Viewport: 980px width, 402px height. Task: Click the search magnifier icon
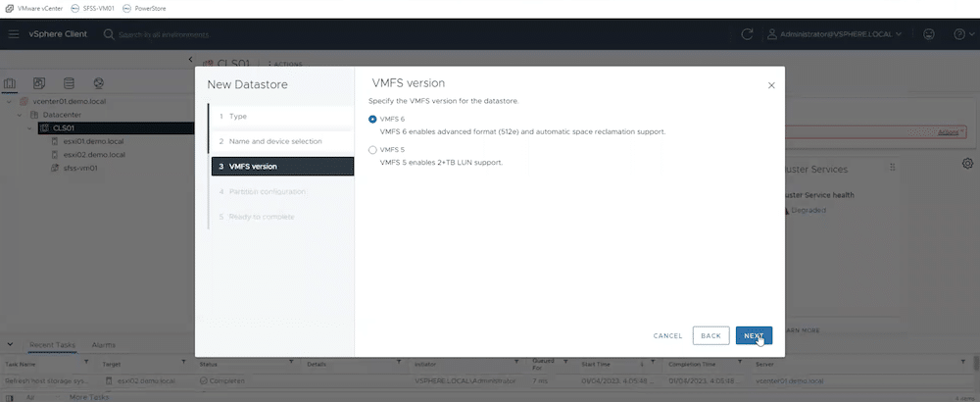pos(109,33)
